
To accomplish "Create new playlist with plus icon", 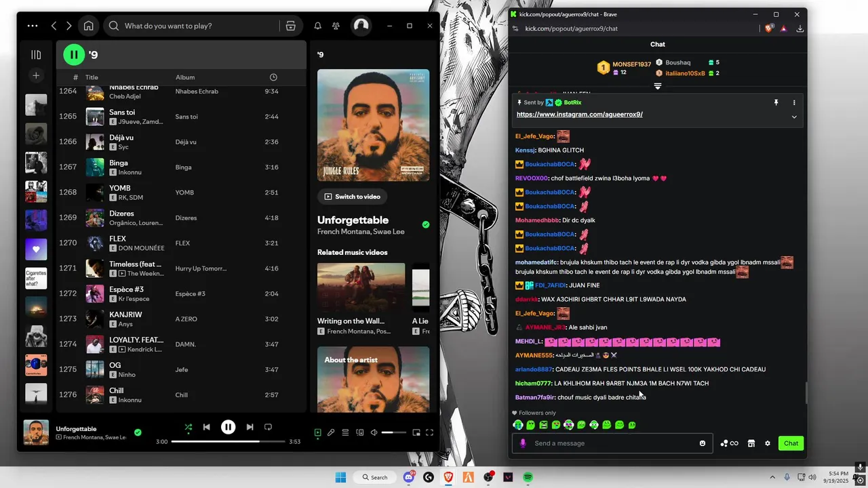I will (36, 75).
